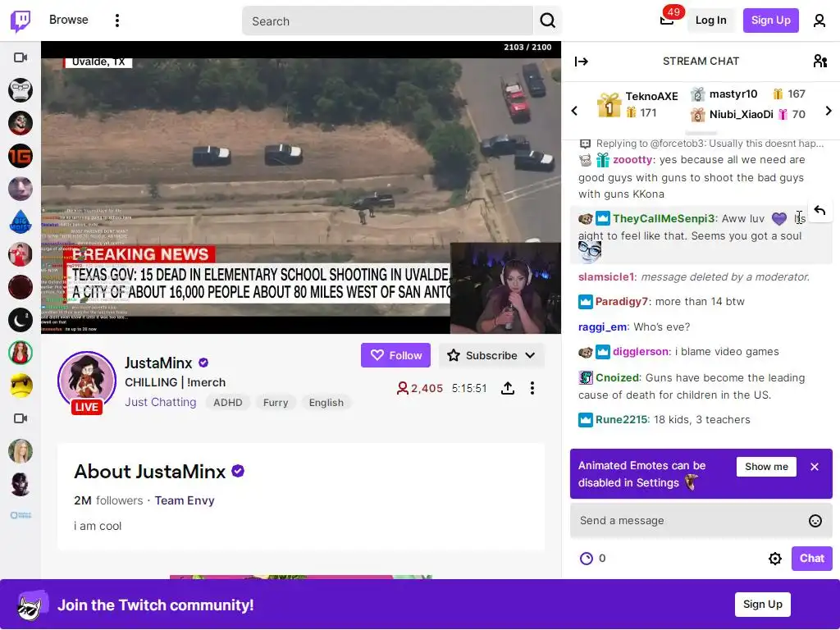Open notifications inbox with 49 badge
The width and height of the screenshot is (840, 630).
pos(667,21)
